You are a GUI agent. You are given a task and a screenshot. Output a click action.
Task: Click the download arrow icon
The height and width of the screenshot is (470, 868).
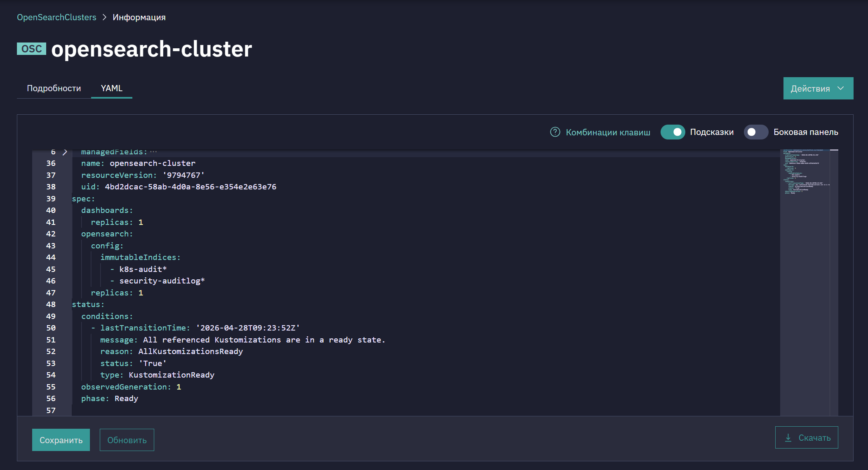click(x=788, y=438)
